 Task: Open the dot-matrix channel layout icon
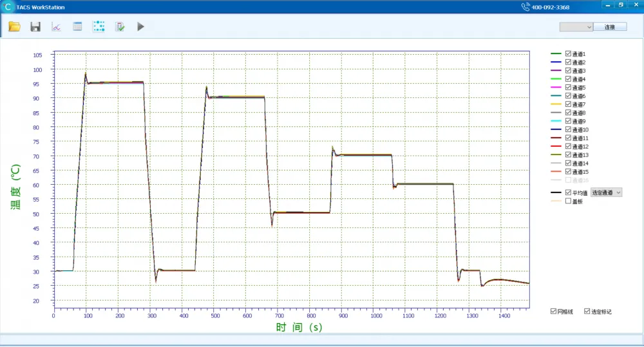(x=99, y=26)
